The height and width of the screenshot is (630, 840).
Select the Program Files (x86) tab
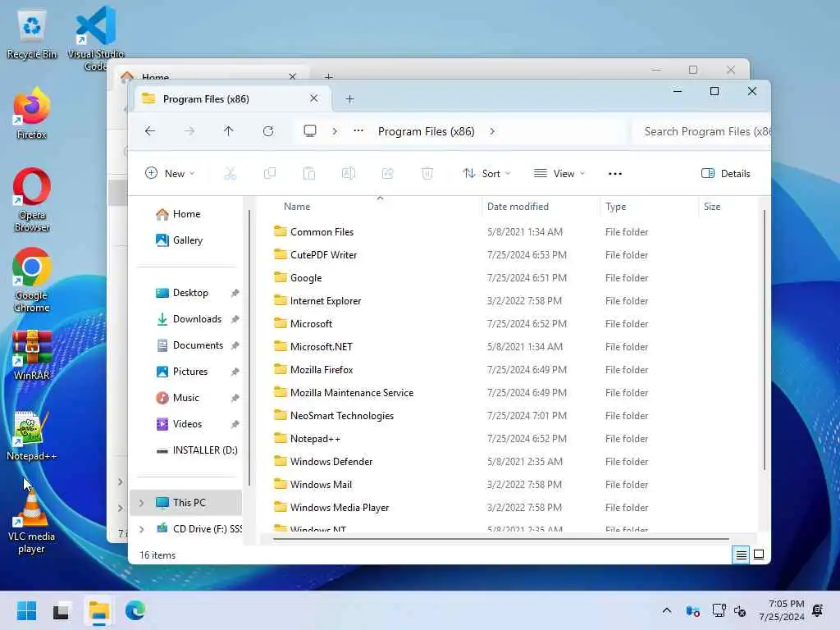[x=232, y=98]
